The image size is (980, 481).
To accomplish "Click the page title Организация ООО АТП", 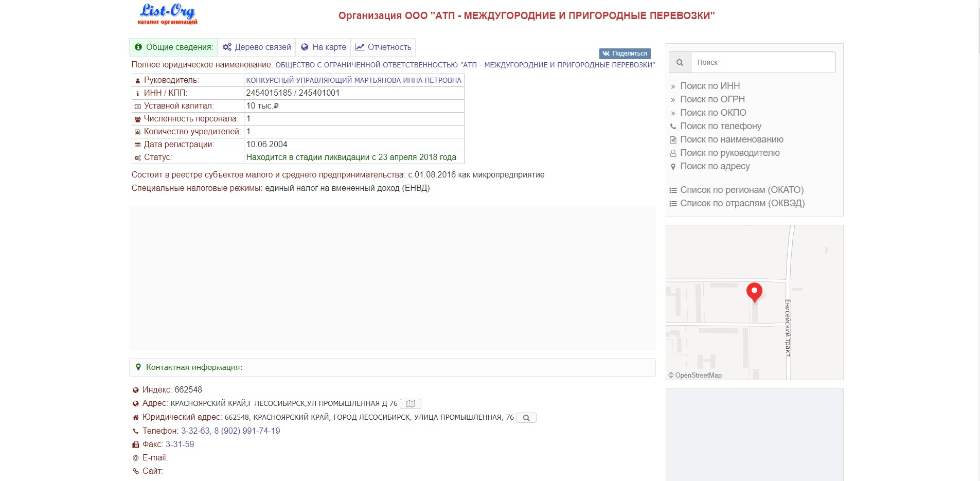I will click(526, 15).
